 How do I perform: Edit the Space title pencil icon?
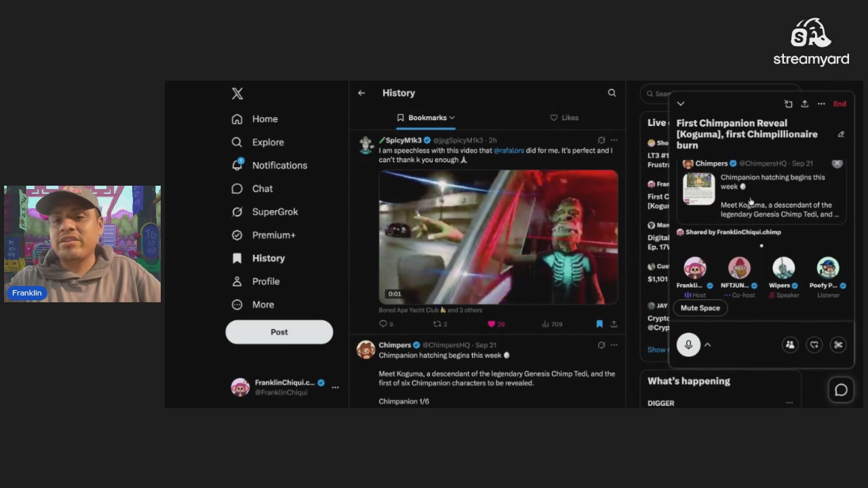(x=841, y=134)
